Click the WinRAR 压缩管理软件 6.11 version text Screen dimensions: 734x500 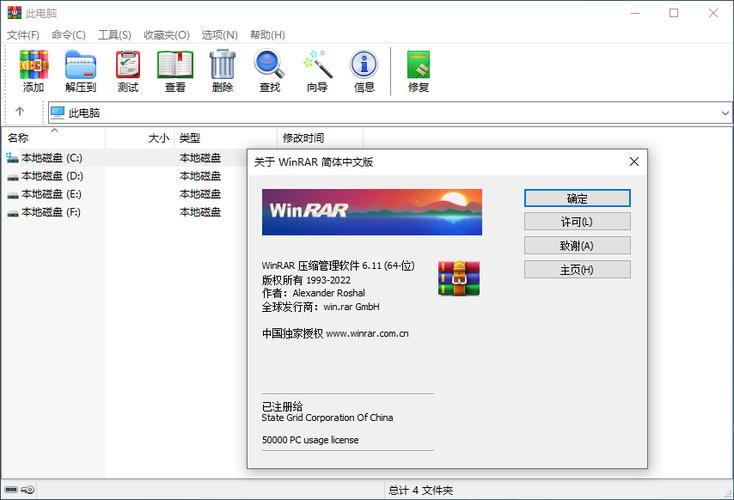pyautogui.click(x=338, y=266)
